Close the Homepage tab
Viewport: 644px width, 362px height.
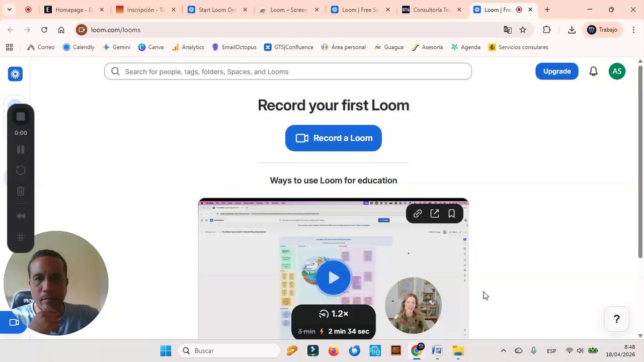102,10
